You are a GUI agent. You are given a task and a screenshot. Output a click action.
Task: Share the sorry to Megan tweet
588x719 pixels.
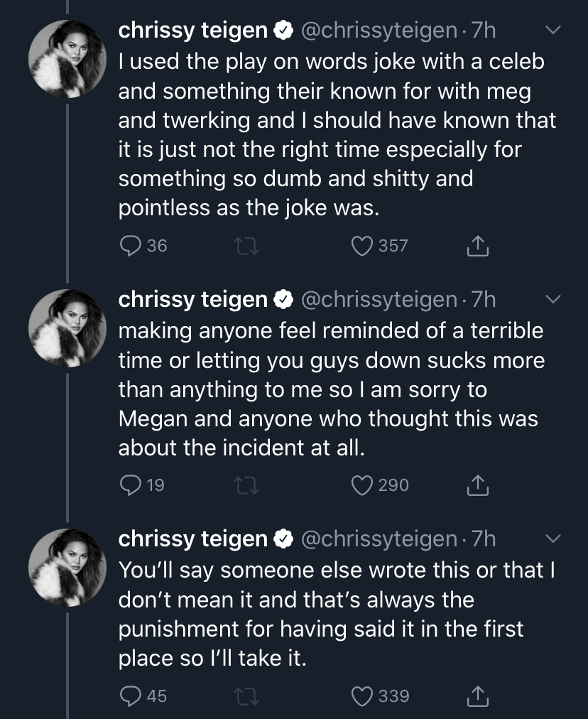click(x=478, y=485)
